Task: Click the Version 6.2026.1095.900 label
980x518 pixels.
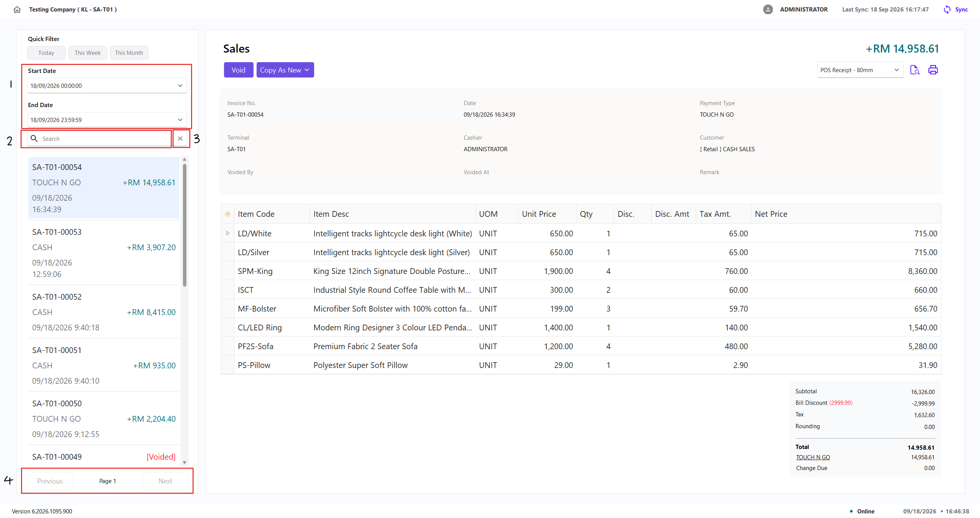Action: [42, 511]
